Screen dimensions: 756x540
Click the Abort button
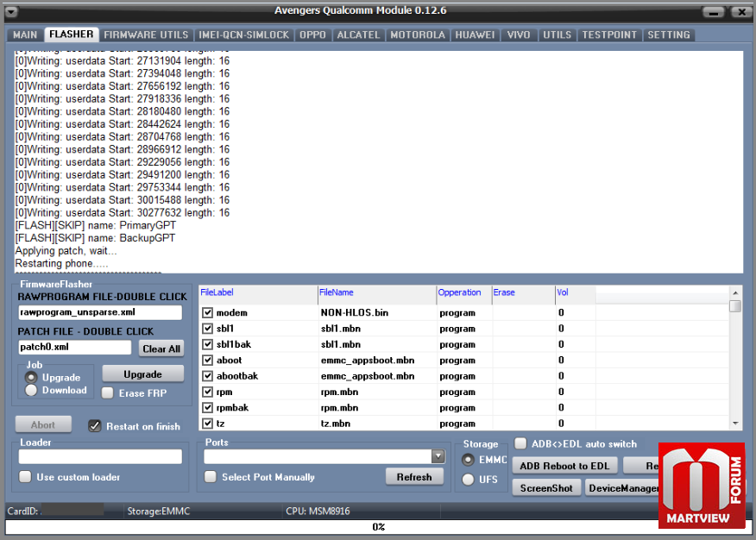[x=43, y=425]
